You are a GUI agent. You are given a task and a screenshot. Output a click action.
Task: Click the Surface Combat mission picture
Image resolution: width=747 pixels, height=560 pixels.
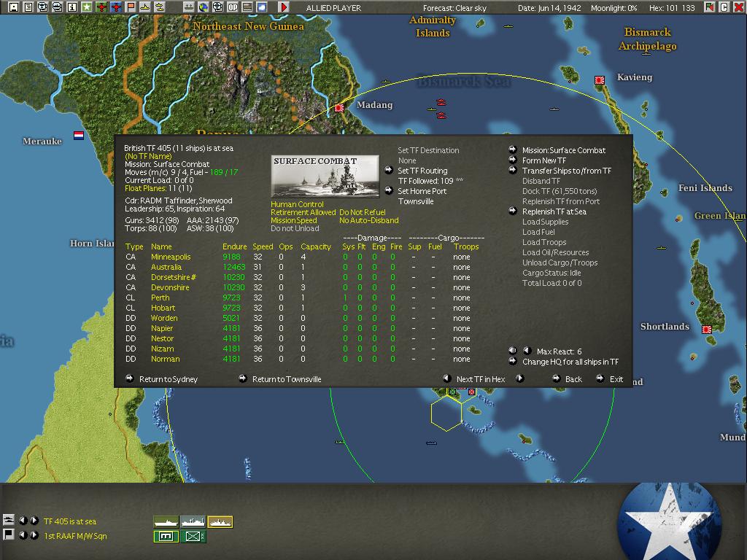(x=325, y=176)
